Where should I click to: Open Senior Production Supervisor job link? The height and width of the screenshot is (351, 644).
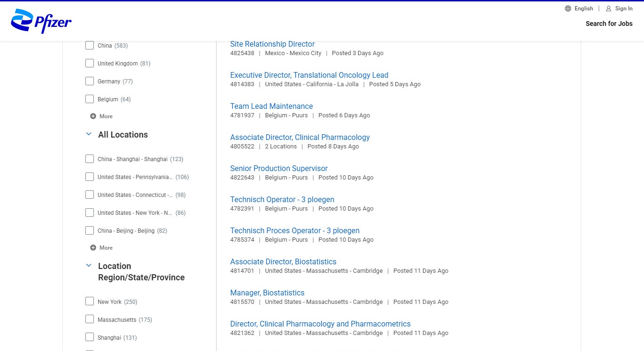point(279,169)
